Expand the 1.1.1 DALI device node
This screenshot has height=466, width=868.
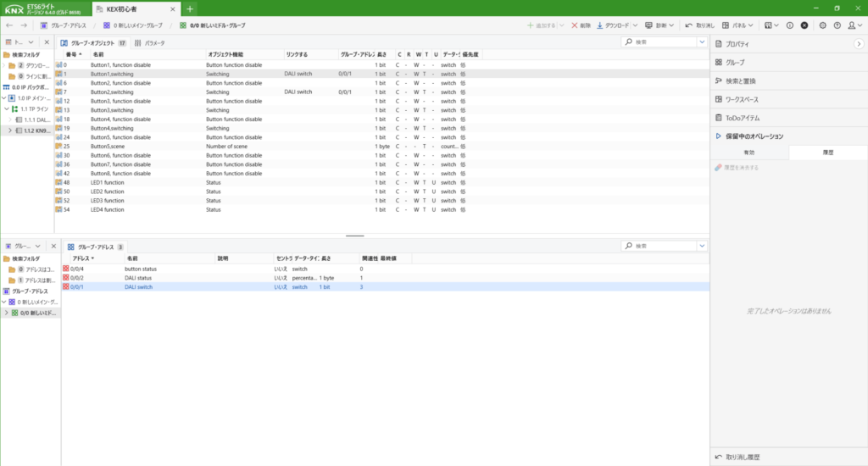point(11,119)
